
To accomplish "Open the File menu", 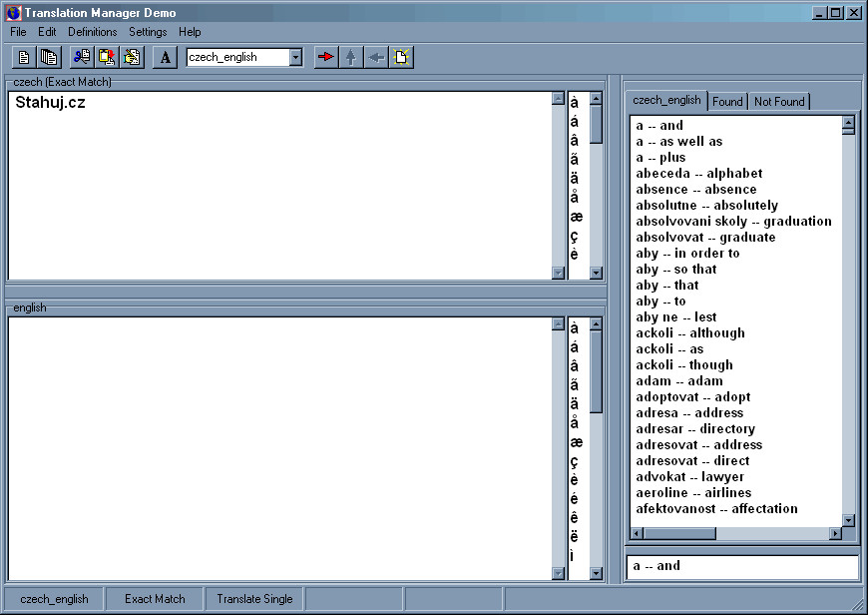I will click(18, 32).
